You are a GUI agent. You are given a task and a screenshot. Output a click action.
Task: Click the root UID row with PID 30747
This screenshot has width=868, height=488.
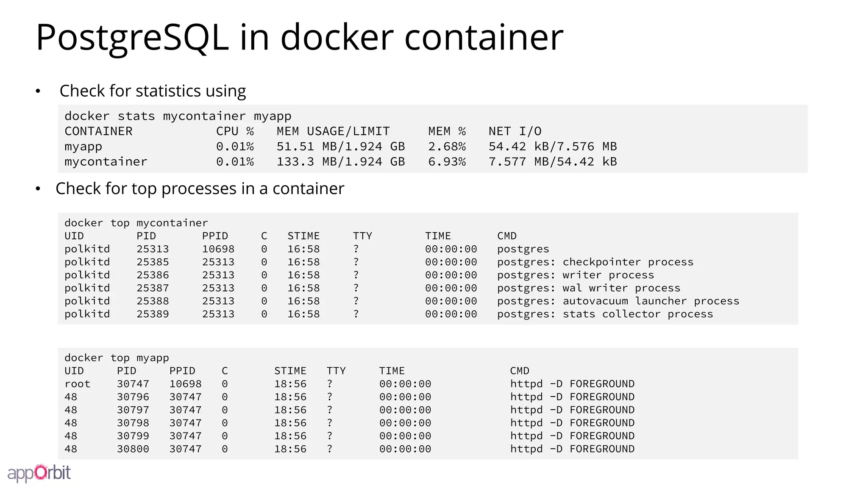point(350,384)
